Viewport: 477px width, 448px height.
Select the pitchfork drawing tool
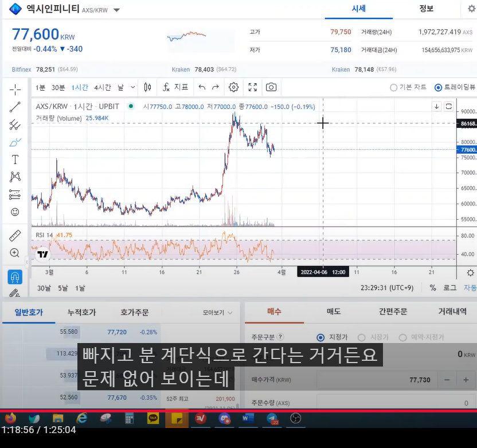pyautogui.click(x=15, y=124)
